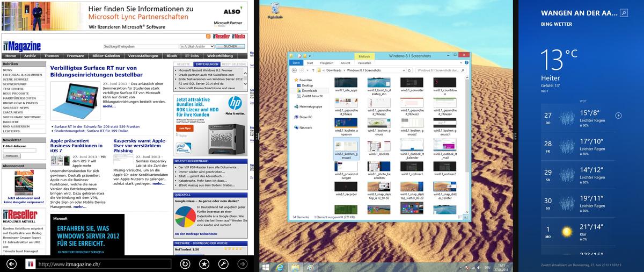Switch Explorer to large icons view
Screen dimensions: 644x272
point(465,217)
